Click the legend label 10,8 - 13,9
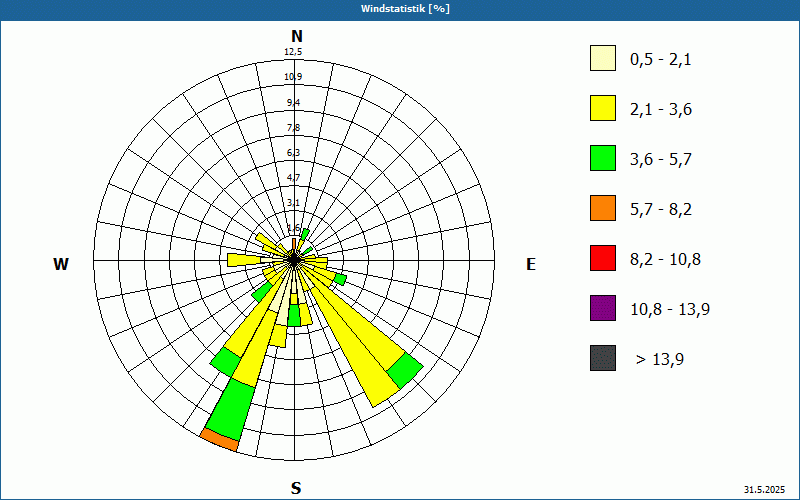The width and height of the screenshot is (800, 500). [670, 310]
